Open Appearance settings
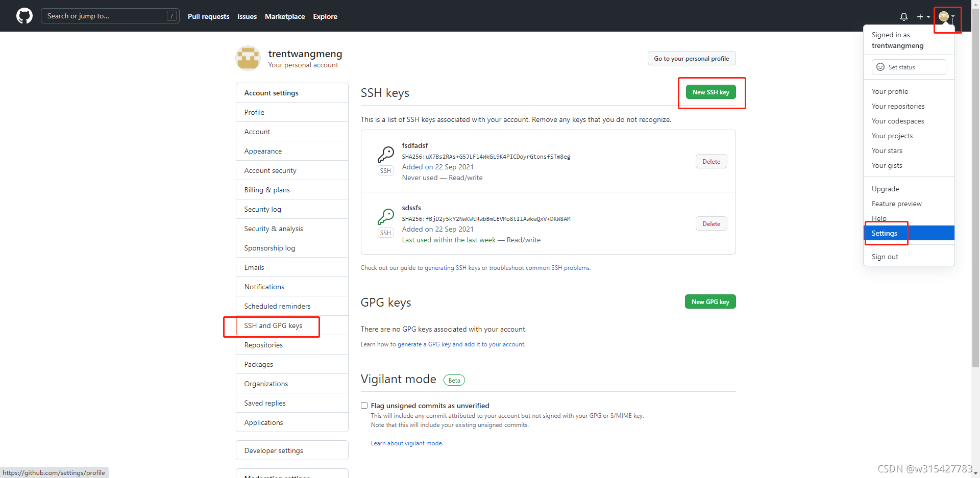 tap(292, 151)
